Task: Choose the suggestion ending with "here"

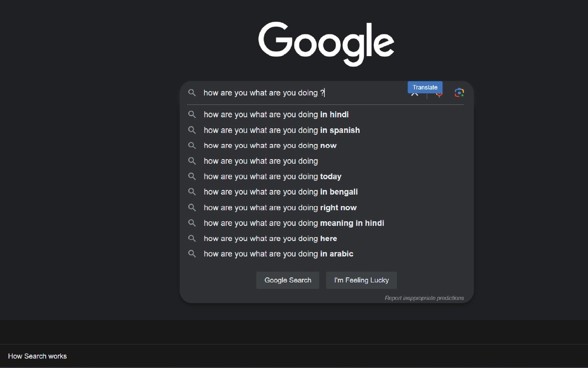Action: point(270,239)
